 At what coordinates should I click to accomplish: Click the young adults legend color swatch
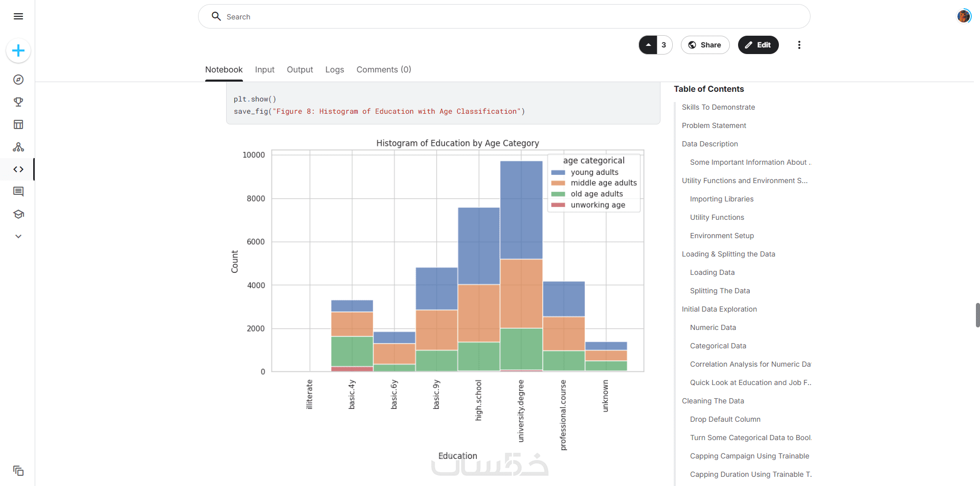point(558,172)
